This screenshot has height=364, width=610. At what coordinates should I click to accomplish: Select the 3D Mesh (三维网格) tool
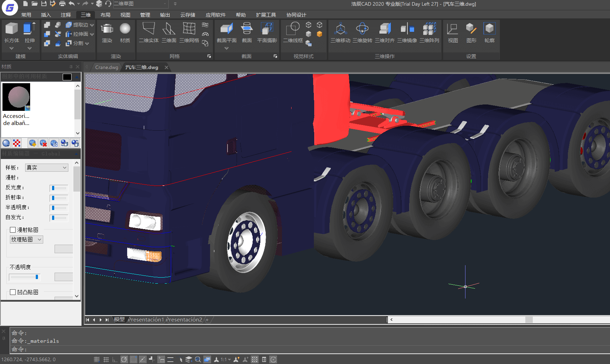pos(189,33)
